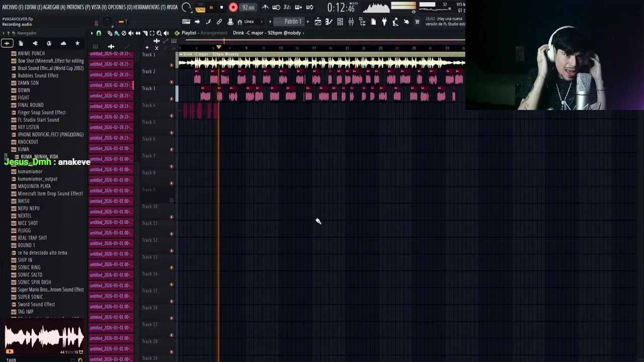
Task: Stop playback with the stop button
Action: (222, 8)
